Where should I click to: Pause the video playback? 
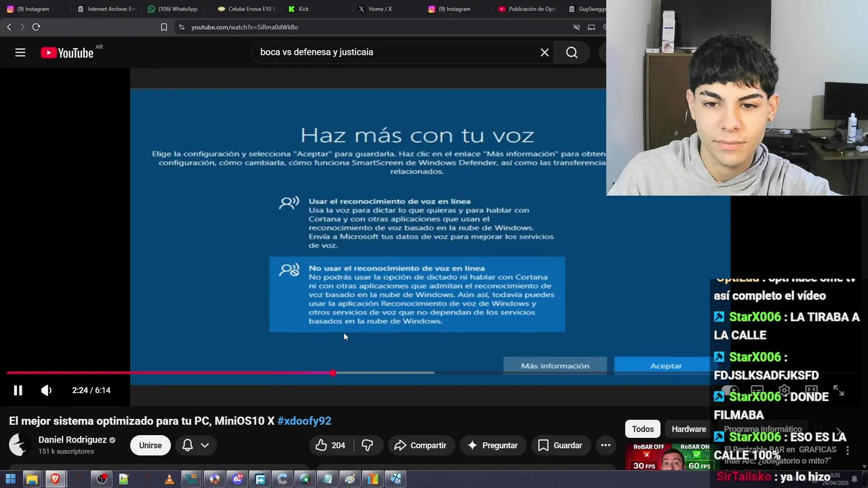pyautogui.click(x=18, y=390)
